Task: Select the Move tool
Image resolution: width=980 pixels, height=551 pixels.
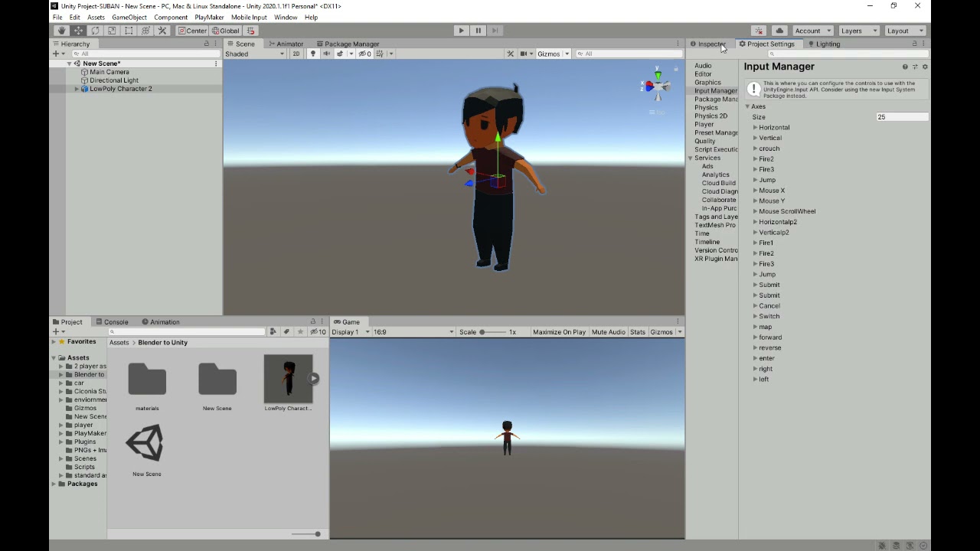Action: tap(78, 31)
